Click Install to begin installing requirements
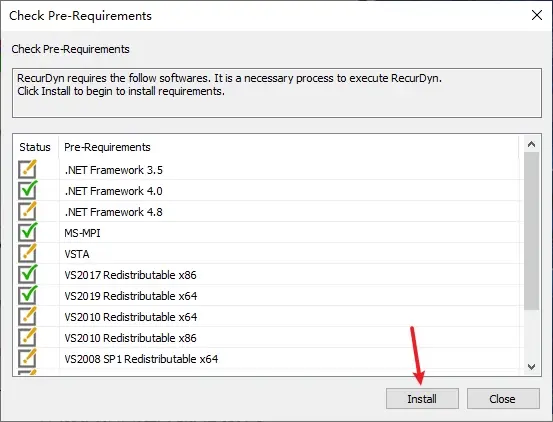Viewport: 553px width, 422px height. [x=422, y=399]
